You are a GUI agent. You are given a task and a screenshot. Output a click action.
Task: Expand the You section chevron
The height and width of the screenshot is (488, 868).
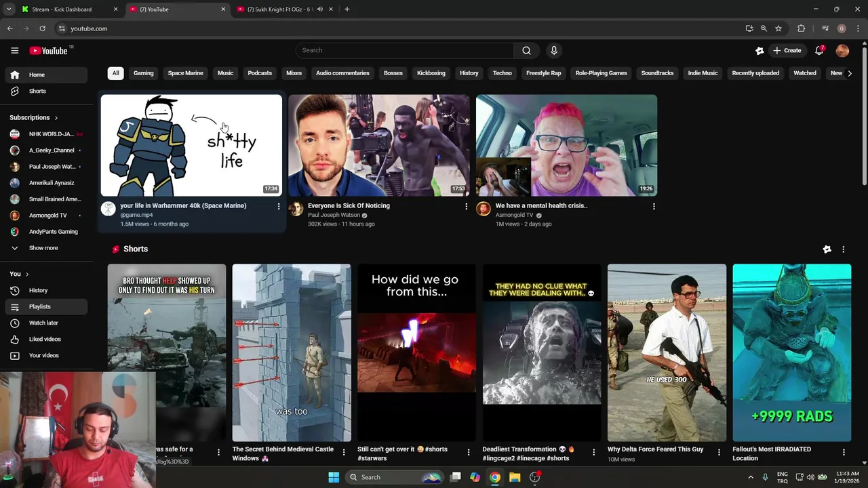click(x=27, y=274)
